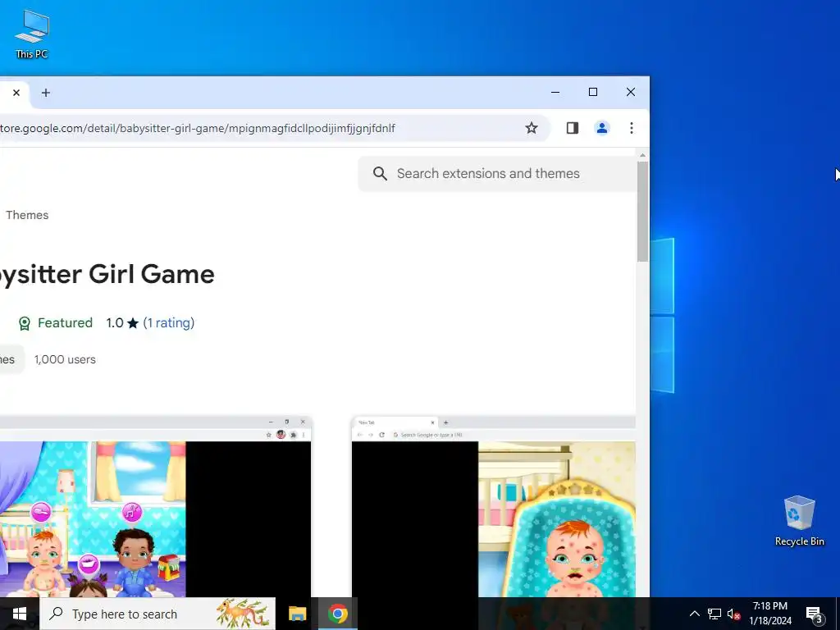Select the This PC desktop icon

pyautogui.click(x=32, y=34)
